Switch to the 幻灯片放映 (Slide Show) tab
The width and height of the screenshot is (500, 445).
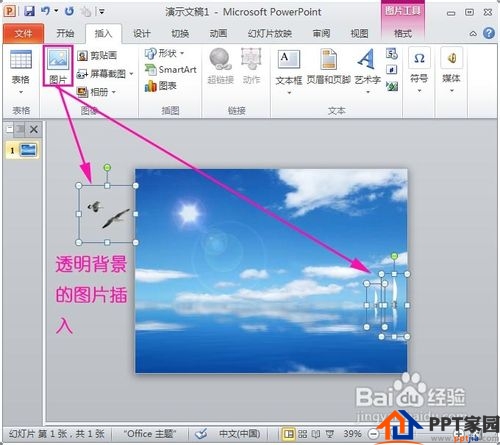(x=270, y=33)
